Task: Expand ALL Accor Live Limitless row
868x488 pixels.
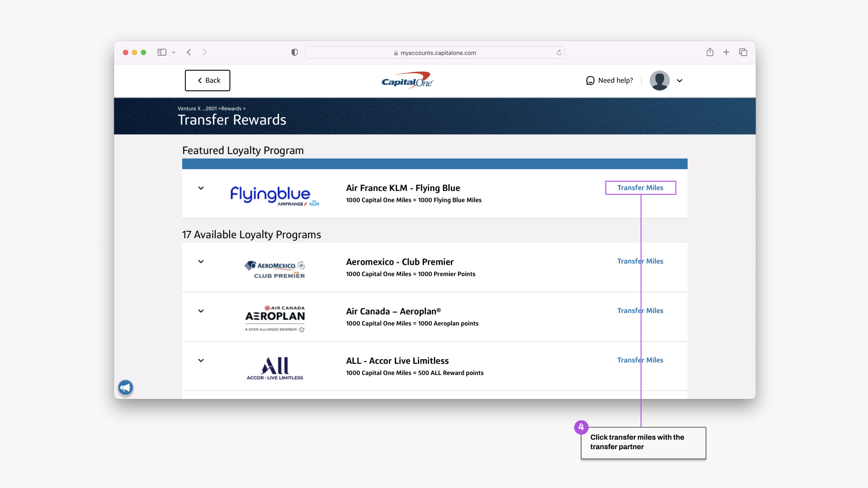Action: (201, 360)
